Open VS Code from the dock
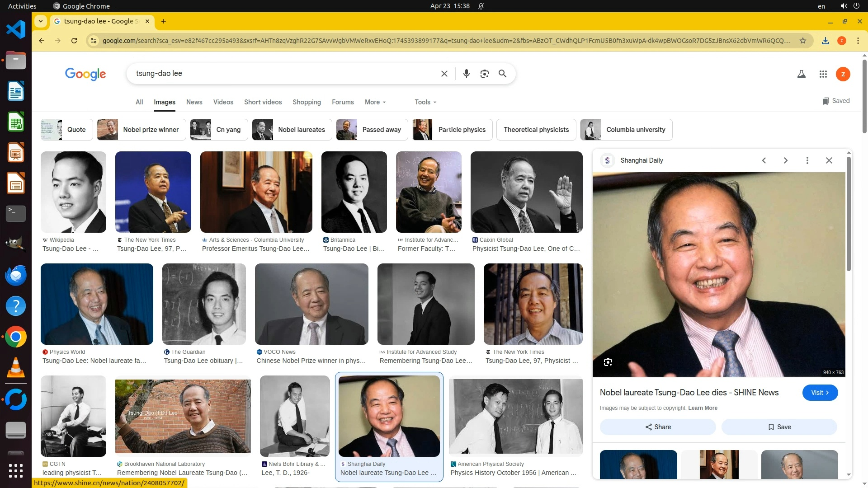 16,29
